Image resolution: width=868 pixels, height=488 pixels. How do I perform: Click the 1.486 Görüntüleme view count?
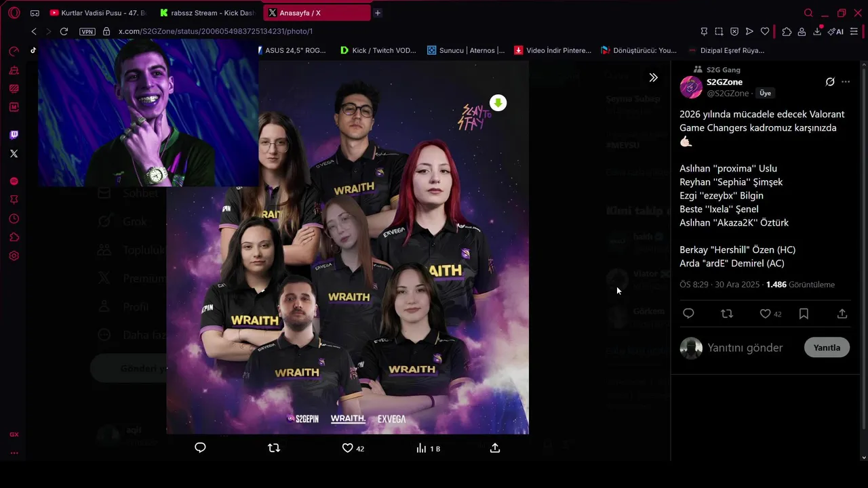pyautogui.click(x=800, y=285)
